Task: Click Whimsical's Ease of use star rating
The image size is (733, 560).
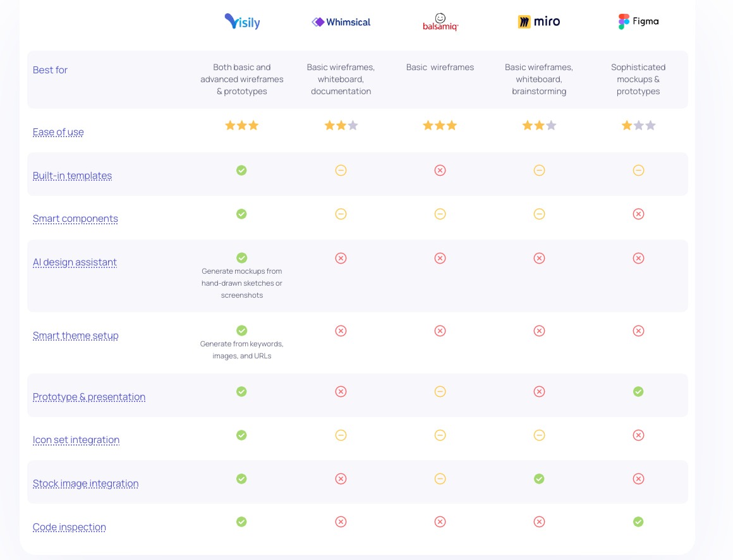Action: 341,125
